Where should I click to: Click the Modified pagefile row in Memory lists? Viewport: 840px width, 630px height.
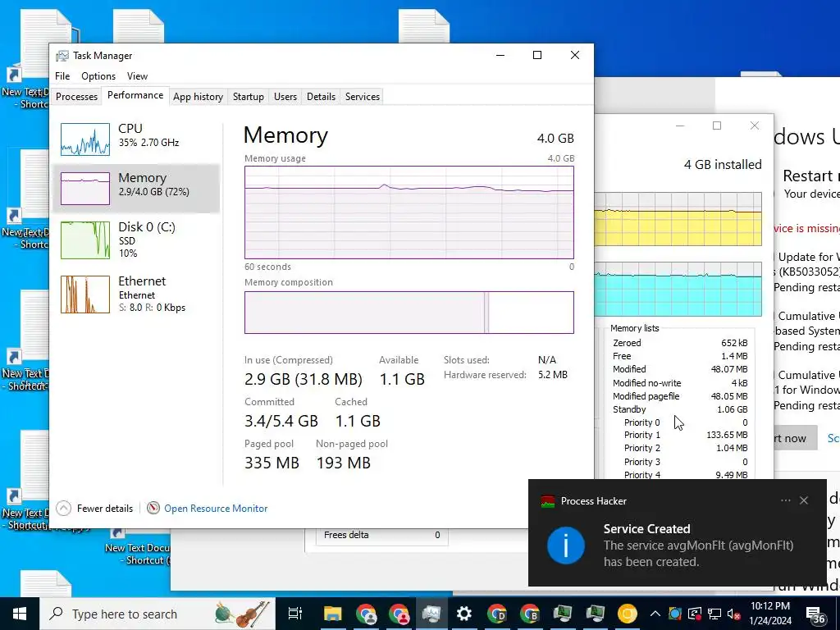680,396
